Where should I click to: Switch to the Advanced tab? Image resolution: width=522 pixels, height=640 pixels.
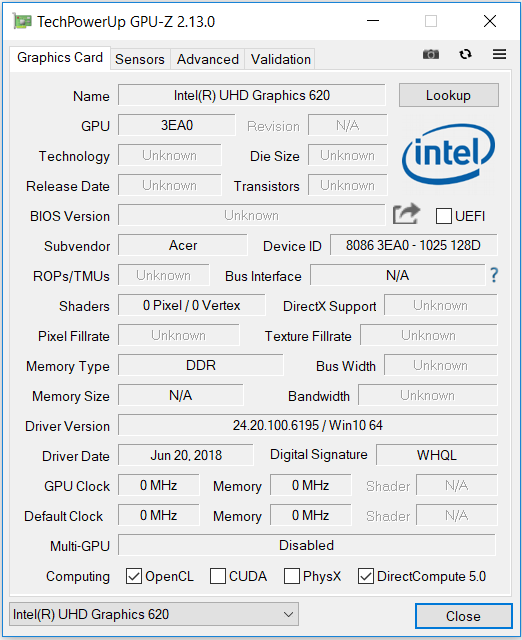coord(208,60)
